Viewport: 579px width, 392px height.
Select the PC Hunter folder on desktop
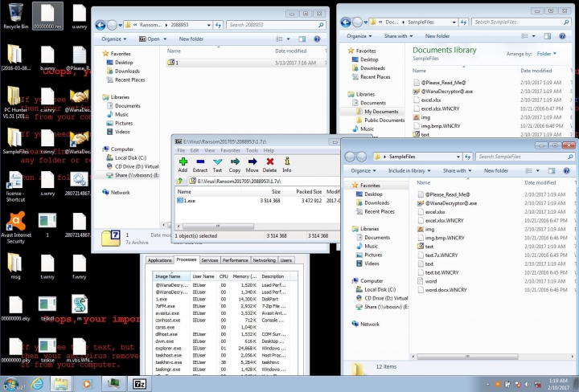point(15,102)
